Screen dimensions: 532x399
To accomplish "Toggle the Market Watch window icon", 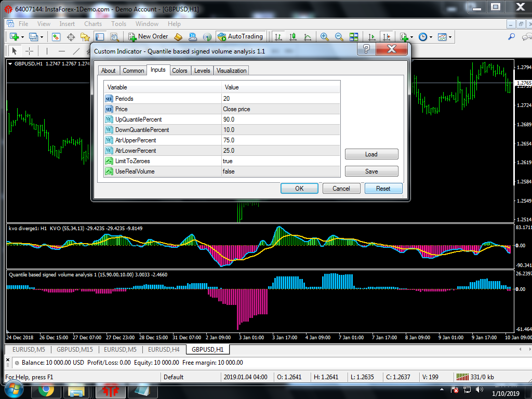I will tap(56, 37).
